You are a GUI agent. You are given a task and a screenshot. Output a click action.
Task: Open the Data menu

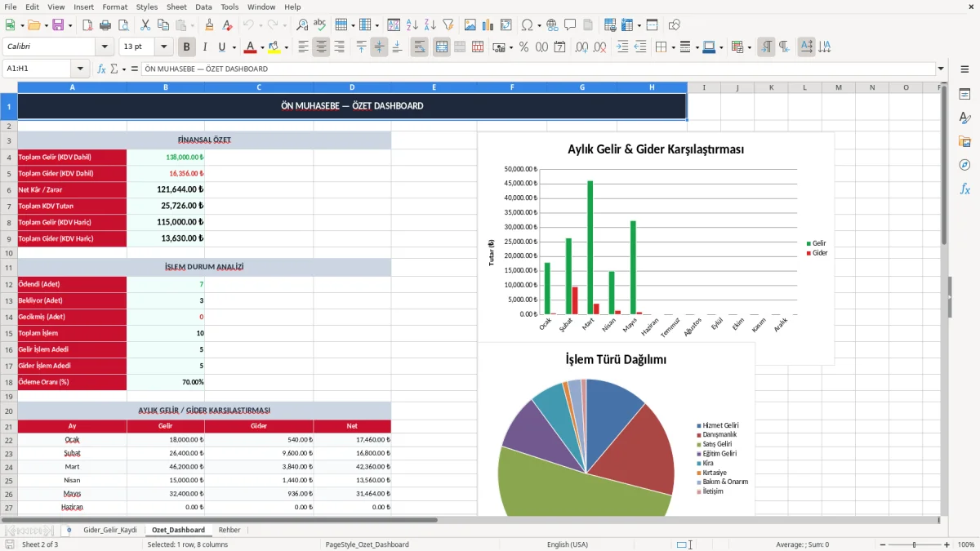[203, 7]
